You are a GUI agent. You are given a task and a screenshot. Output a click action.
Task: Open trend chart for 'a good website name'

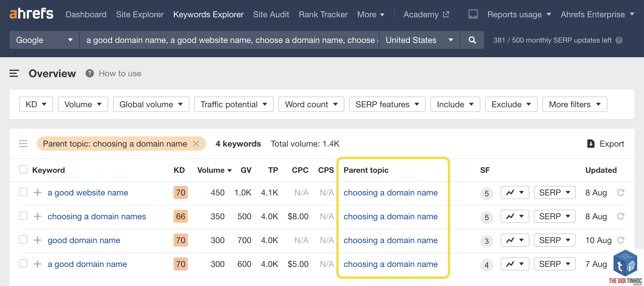tap(515, 192)
